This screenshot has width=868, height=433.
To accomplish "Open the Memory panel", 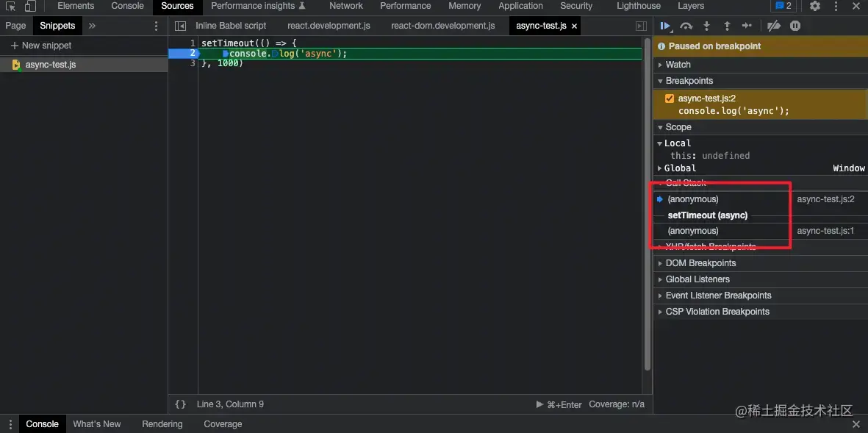I will (x=465, y=6).
